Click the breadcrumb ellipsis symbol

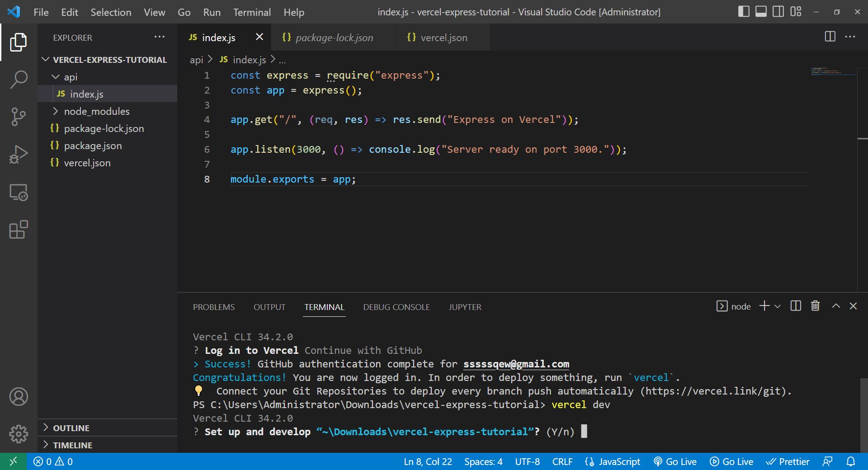[x=282, y=60]
